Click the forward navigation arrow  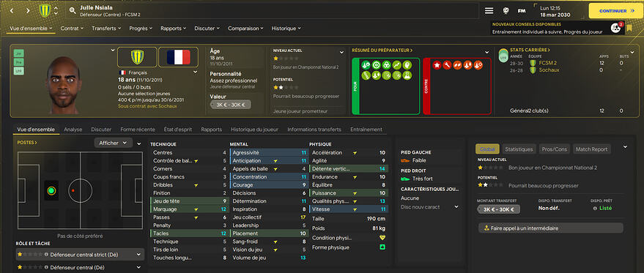(x=28, y=11)
